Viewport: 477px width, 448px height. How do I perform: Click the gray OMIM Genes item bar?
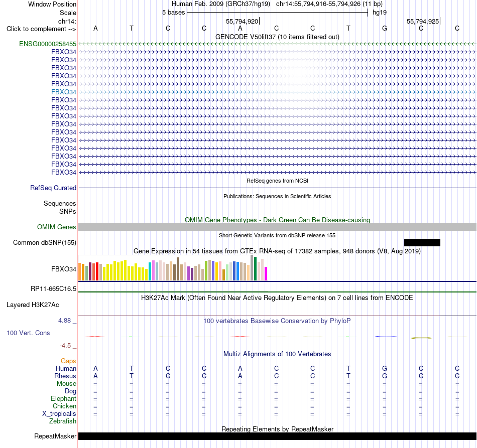pos(277,227)
